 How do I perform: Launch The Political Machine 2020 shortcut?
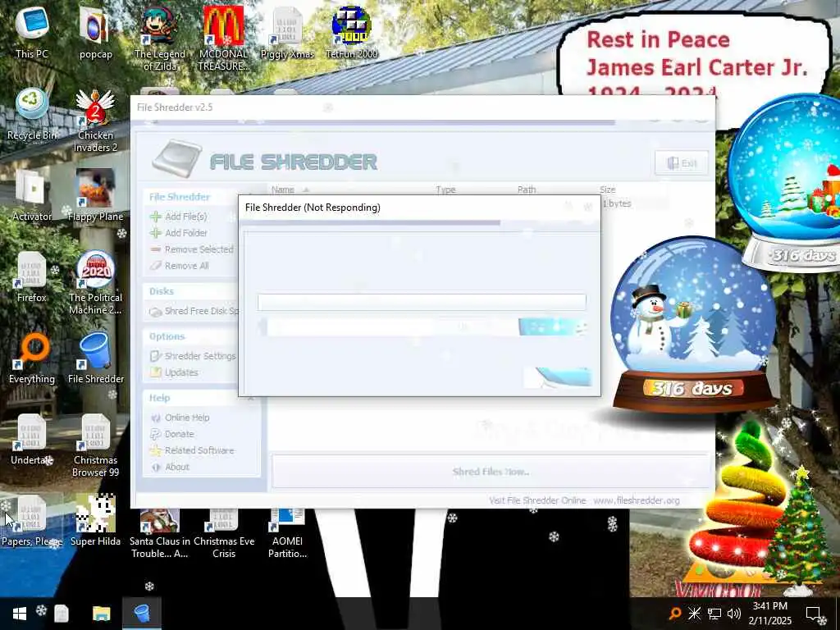[95, 283]
